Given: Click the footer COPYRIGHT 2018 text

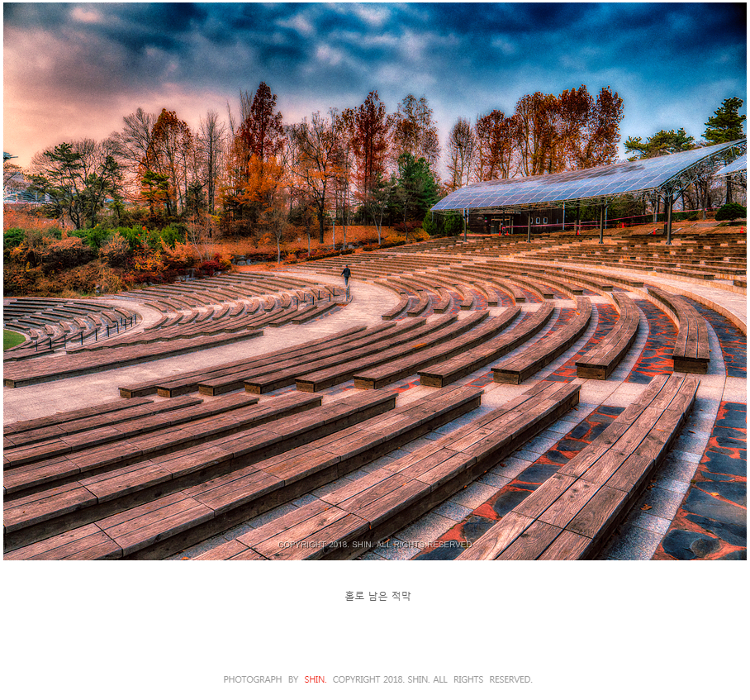Looking at the screenshot, I should 368,679.
